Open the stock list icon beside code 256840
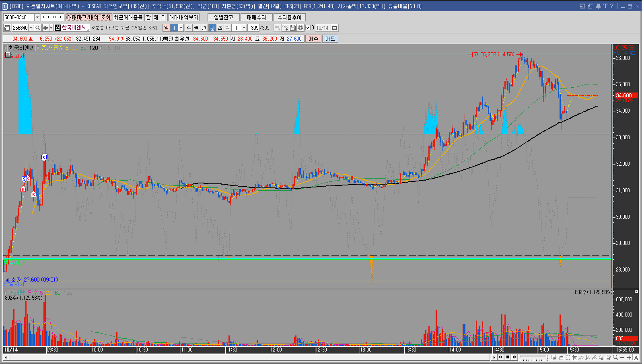The image size is (642, 364). click(7, 28)
